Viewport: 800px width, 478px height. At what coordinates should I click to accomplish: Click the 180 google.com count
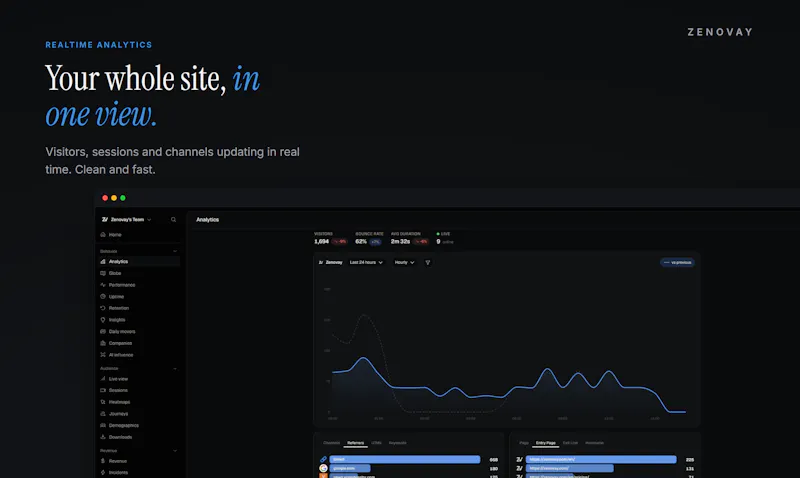click(x=493, y=468)
